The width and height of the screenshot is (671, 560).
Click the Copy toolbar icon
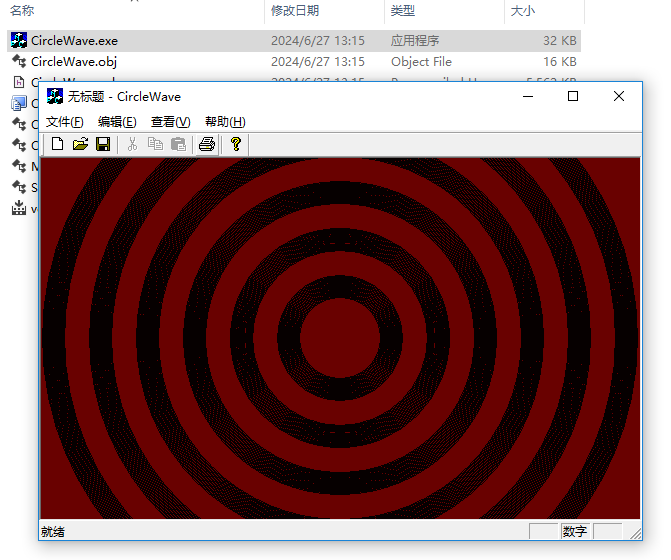pyautogui.click(x=155, y=144)
